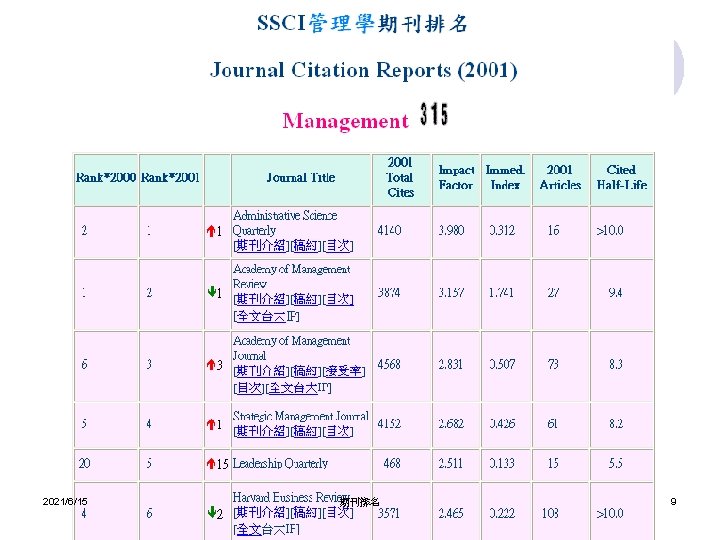Click the red up arrow in Administrative Science Quarterly row
Viewport: 720px width, 540px height.
pos(211,231)
